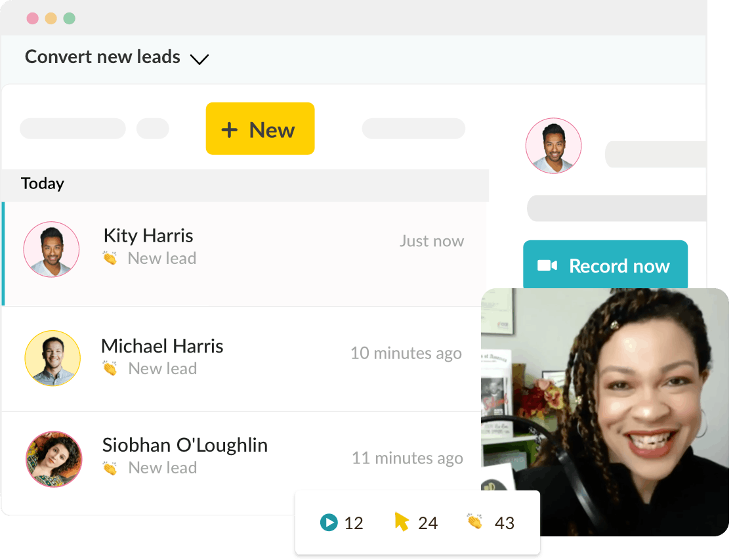Click New lead label under Siobhan O'Loughlin
The image size is (733, 560).
tap(163, 468)
